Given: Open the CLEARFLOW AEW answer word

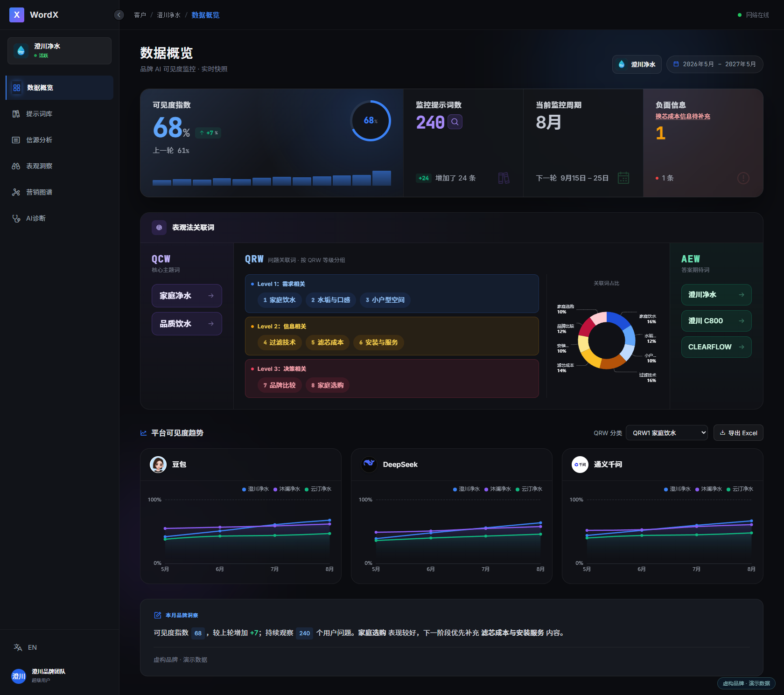Looking at the screenshot, I should 716,347.
